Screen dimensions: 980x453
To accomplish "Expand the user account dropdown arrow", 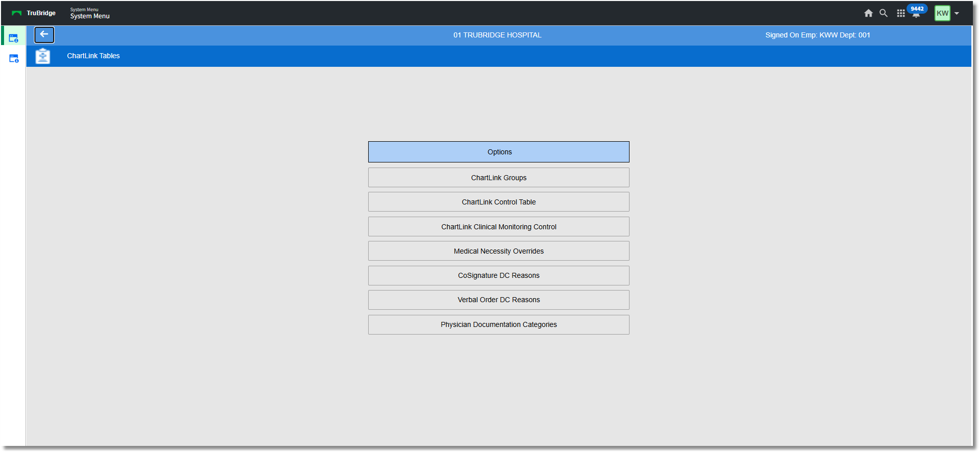I will coord(957,14).
